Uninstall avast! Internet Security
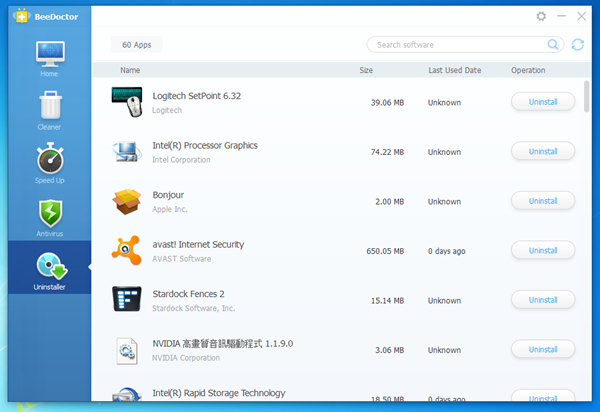The image size is (600, 412). tap(543, 250)
